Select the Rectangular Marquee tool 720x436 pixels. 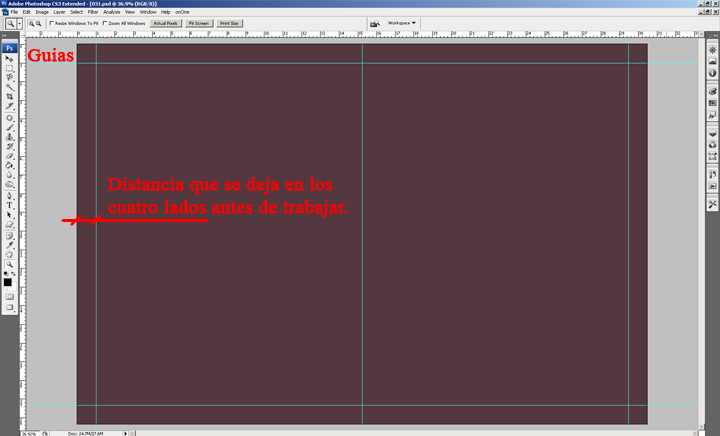pyautogui.click(x=10, y=68)
